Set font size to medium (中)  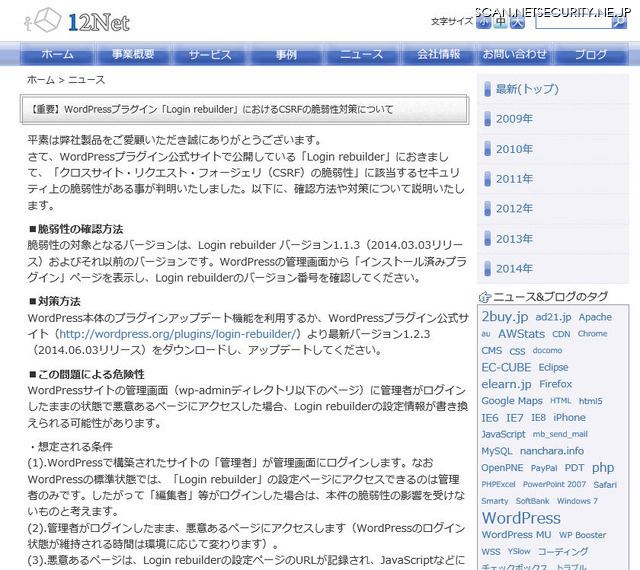click(500, 22)
